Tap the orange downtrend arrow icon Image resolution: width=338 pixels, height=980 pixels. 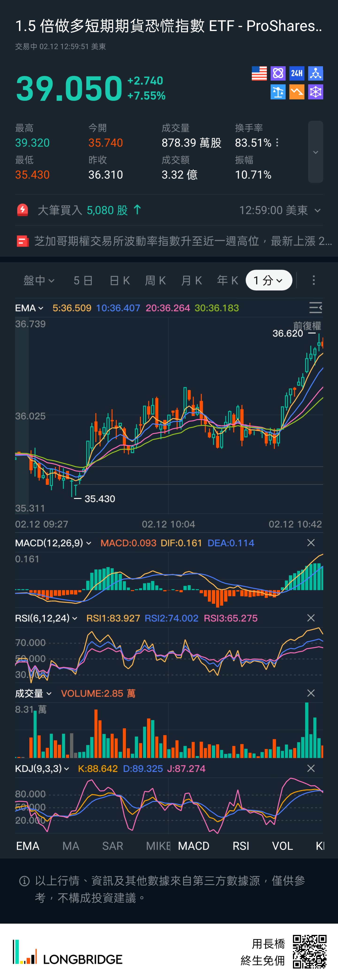click(296, 92)
